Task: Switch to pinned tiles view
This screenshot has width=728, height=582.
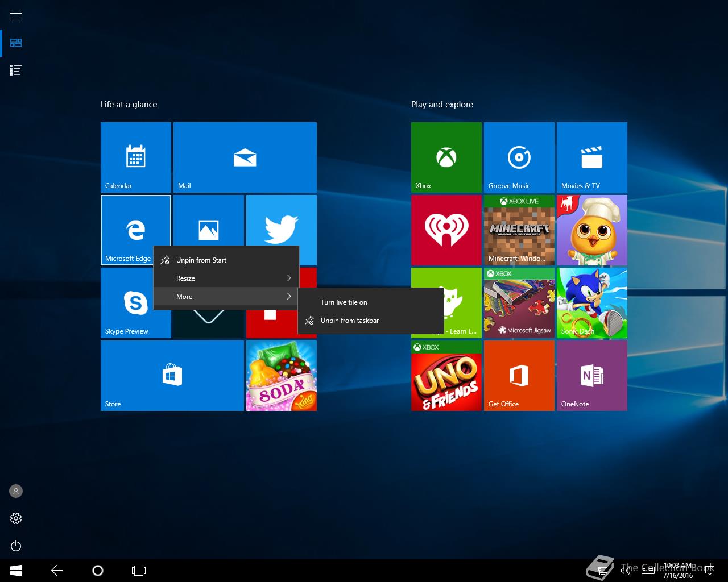Action: click(x=16, y=43)
